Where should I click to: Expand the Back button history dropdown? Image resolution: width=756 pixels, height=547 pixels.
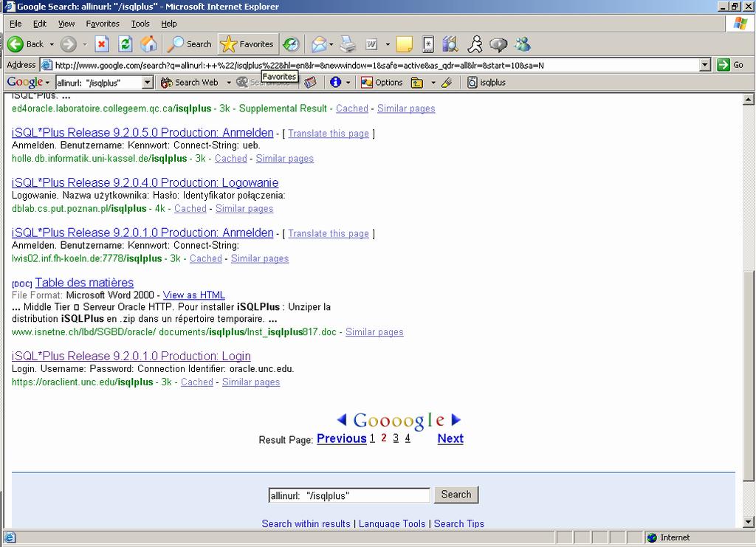pos(52,44)
